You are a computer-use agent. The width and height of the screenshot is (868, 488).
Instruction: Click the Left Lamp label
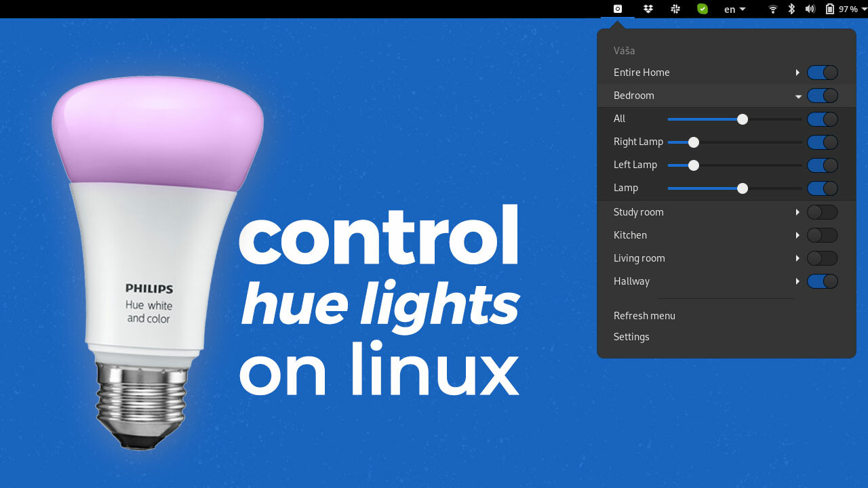click(635, 165)
